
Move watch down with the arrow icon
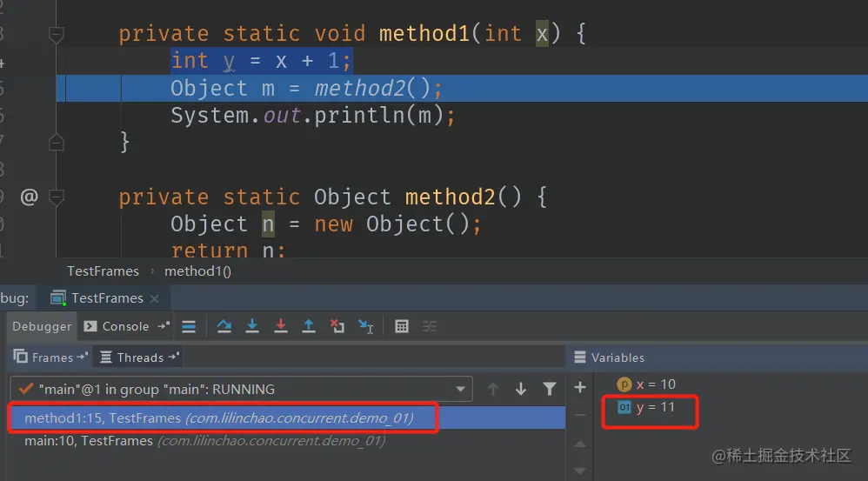tap(579, 471)
